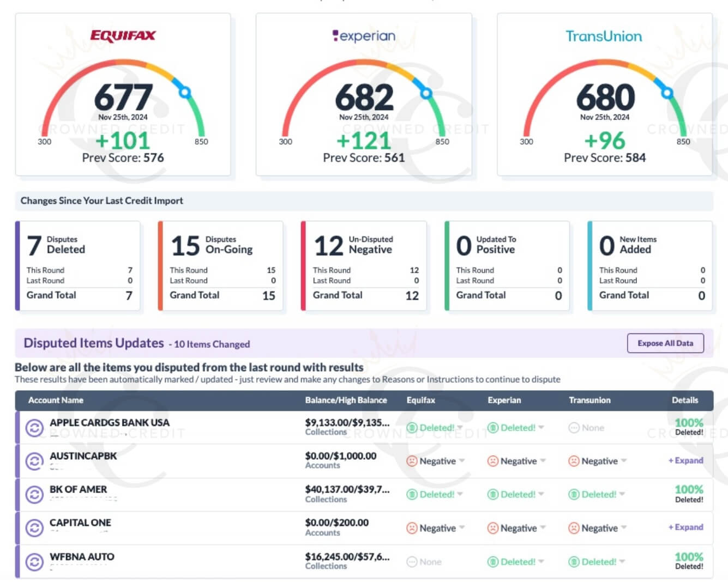Click the Account Name column header

point(56,400)
